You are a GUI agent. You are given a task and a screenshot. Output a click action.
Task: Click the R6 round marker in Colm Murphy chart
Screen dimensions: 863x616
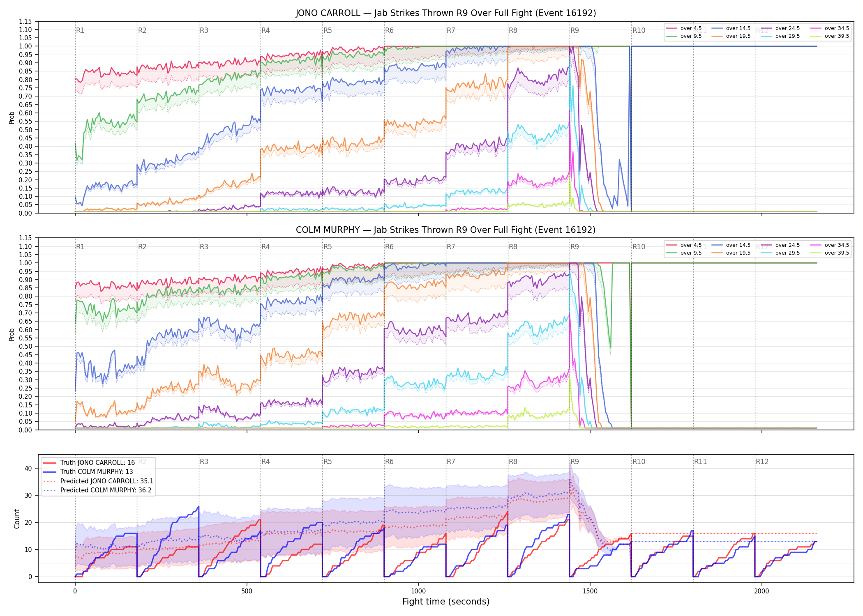click(x=389, y=247)
